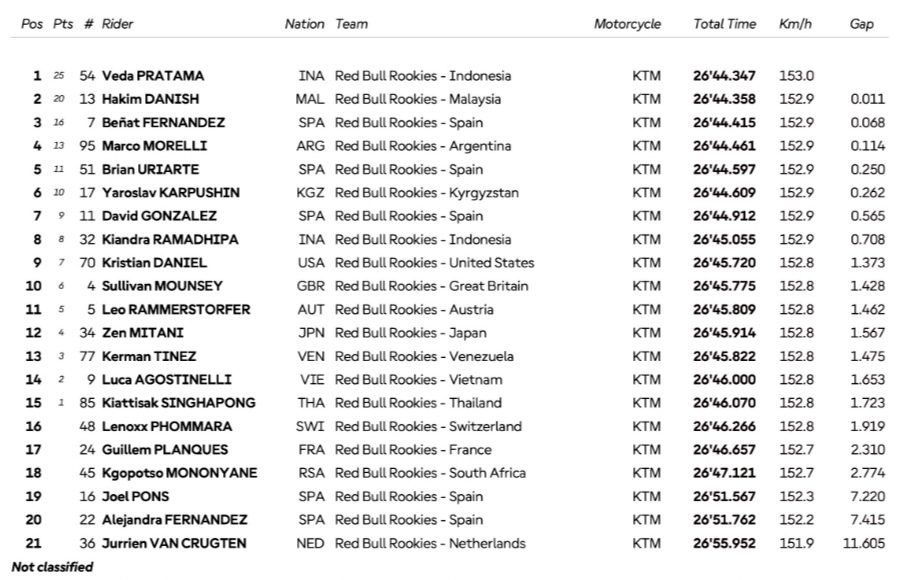Click the Nation column header

(x=304, y=24)
